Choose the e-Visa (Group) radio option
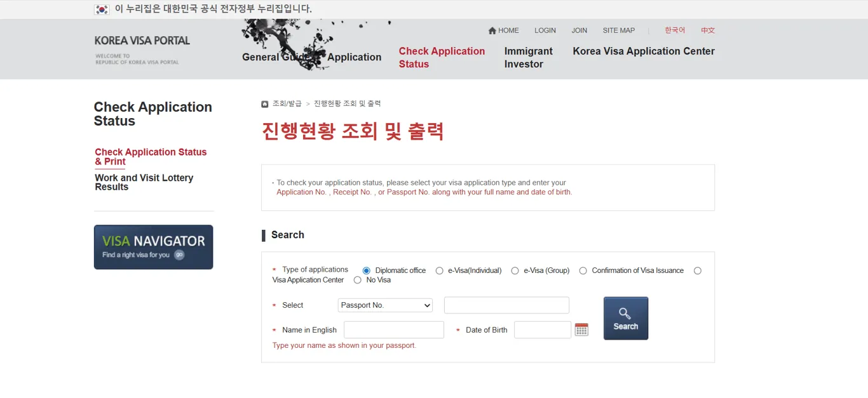 (515, 270)
